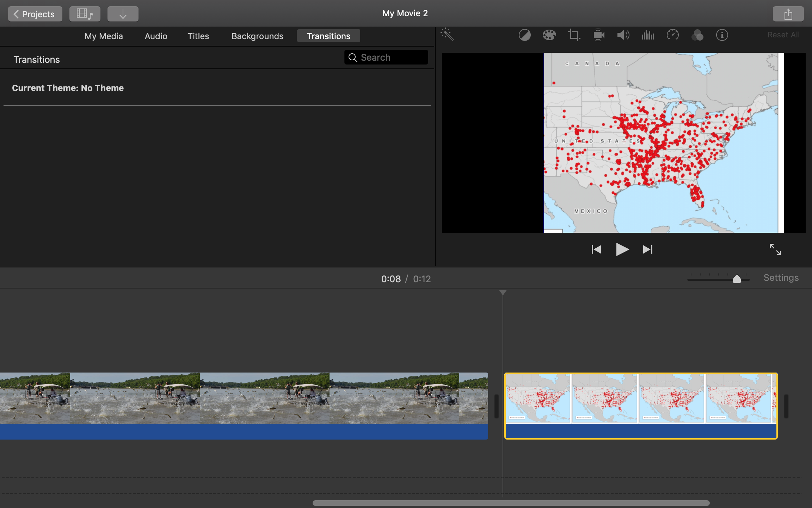Open video stabilization camera icon
The height and width of the screenshot is (508, 812).
click(598, 35)
